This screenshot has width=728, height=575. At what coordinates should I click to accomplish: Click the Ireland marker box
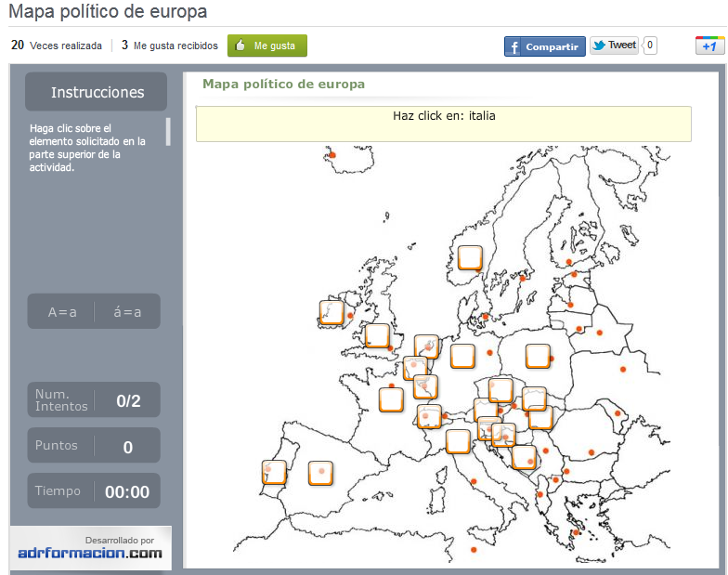[x=331, y=312]
